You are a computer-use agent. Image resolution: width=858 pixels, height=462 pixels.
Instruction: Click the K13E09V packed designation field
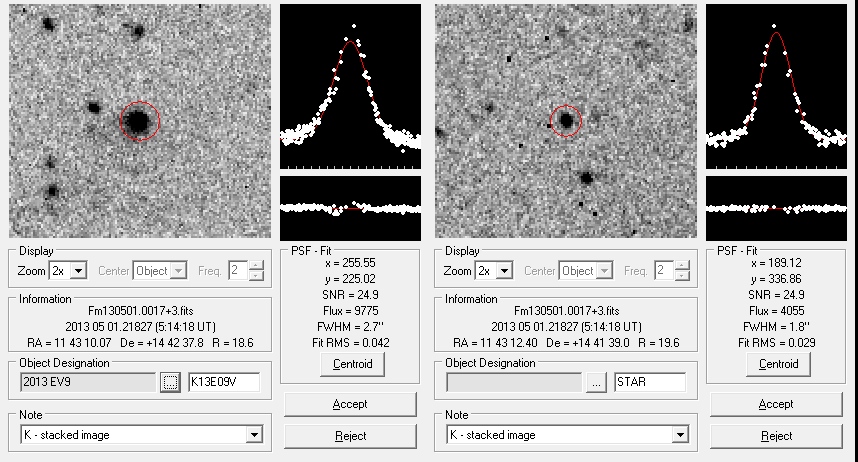click(x=223, y=382)
